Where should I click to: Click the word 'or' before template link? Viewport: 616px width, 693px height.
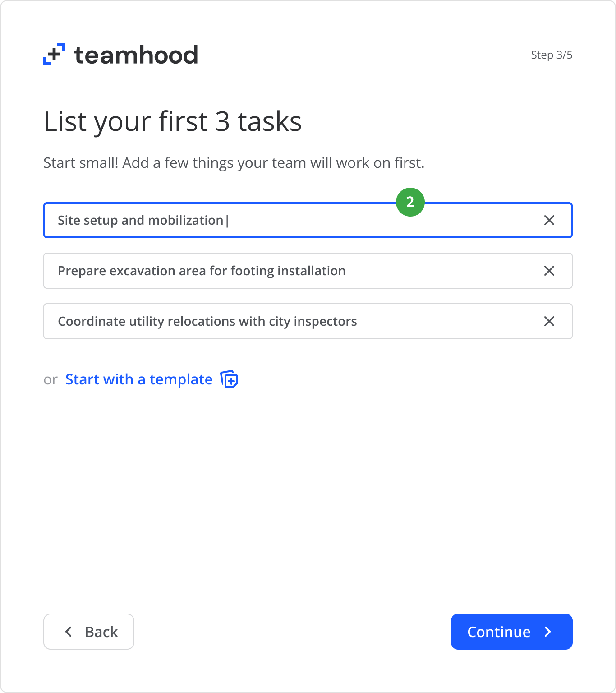[51, 380]
